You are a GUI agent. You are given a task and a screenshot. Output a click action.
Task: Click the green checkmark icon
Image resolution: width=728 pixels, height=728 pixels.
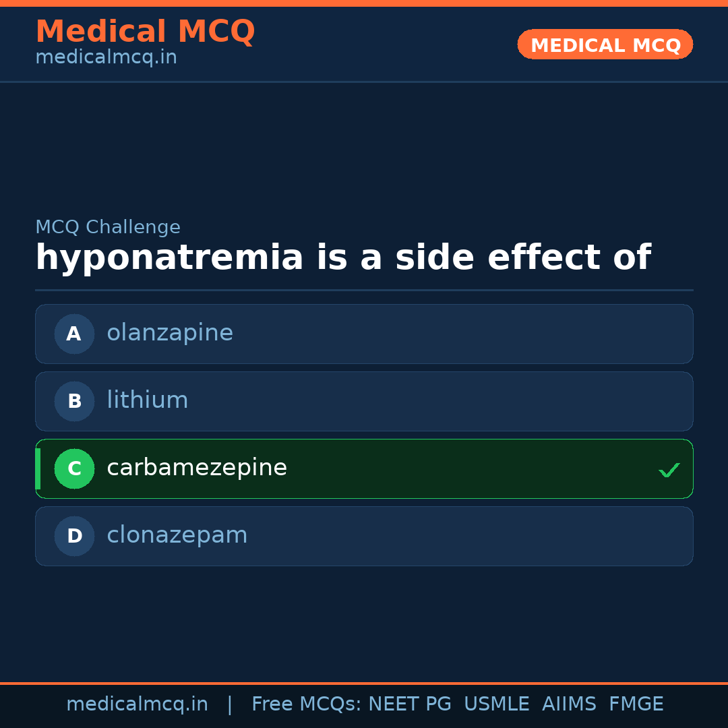(669, 470)
